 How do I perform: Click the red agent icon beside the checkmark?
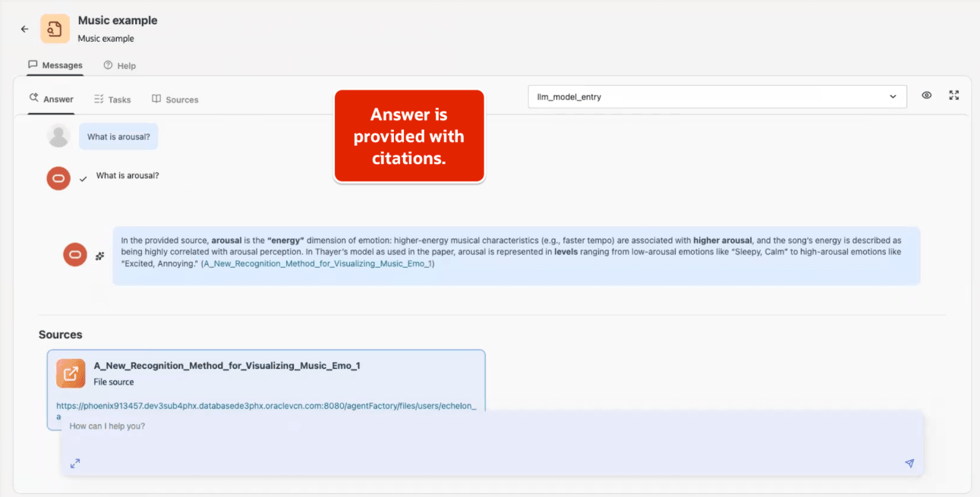(58, 178)
